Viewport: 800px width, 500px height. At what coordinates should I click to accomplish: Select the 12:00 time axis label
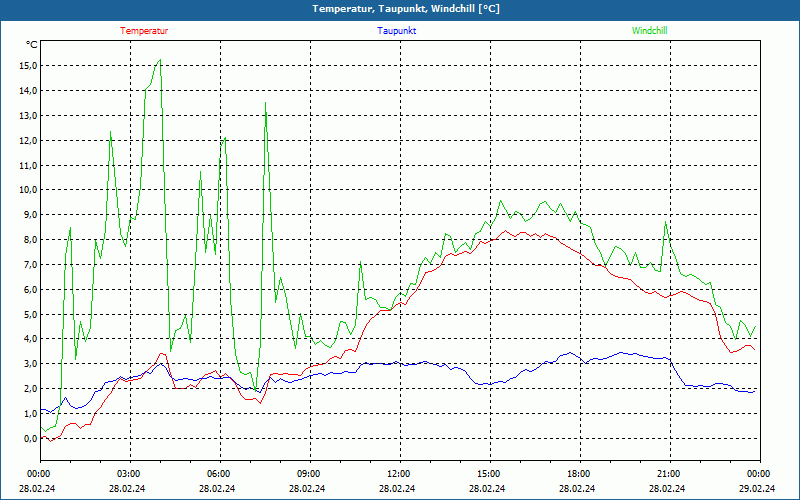[x=399, y=474]
